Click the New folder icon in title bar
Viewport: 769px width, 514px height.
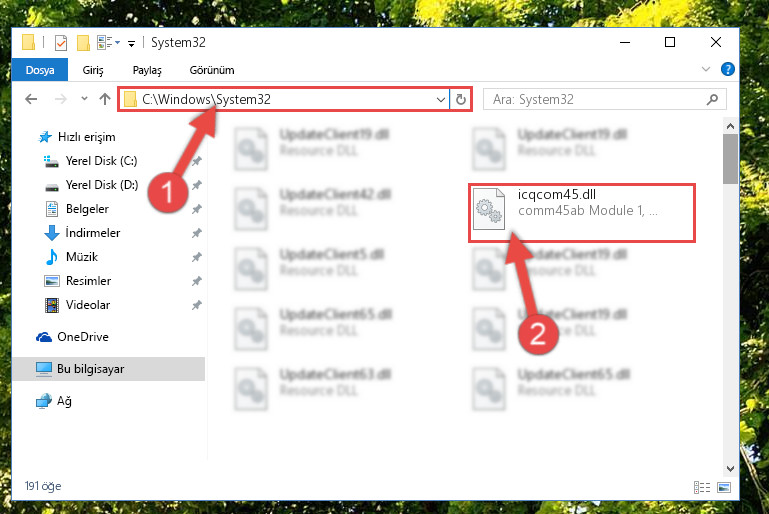point(83,43)
